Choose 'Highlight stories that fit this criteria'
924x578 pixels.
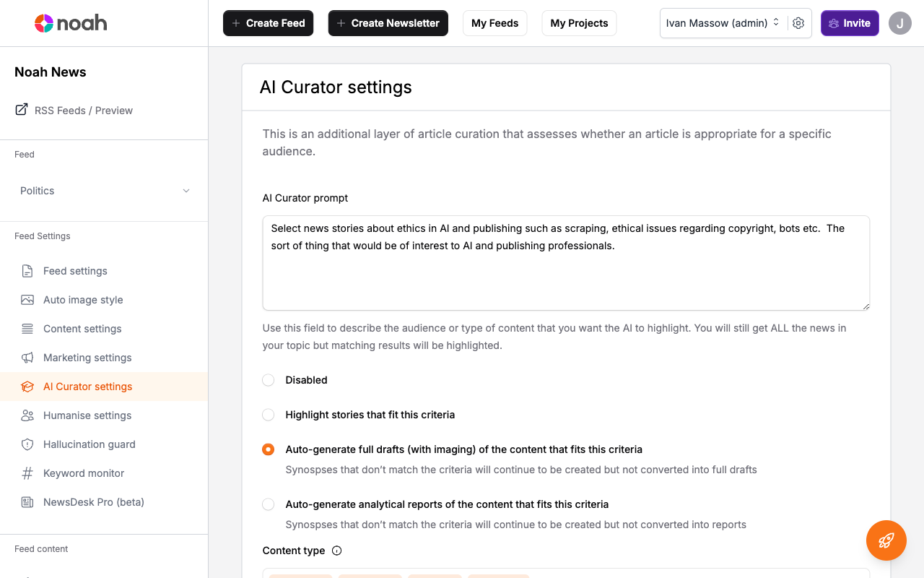click(268, 415)
